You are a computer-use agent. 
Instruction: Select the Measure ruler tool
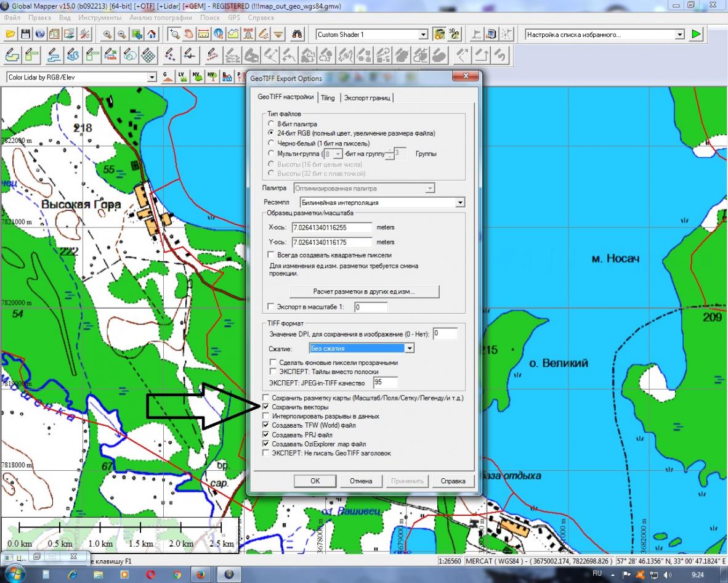coord(204,35)
